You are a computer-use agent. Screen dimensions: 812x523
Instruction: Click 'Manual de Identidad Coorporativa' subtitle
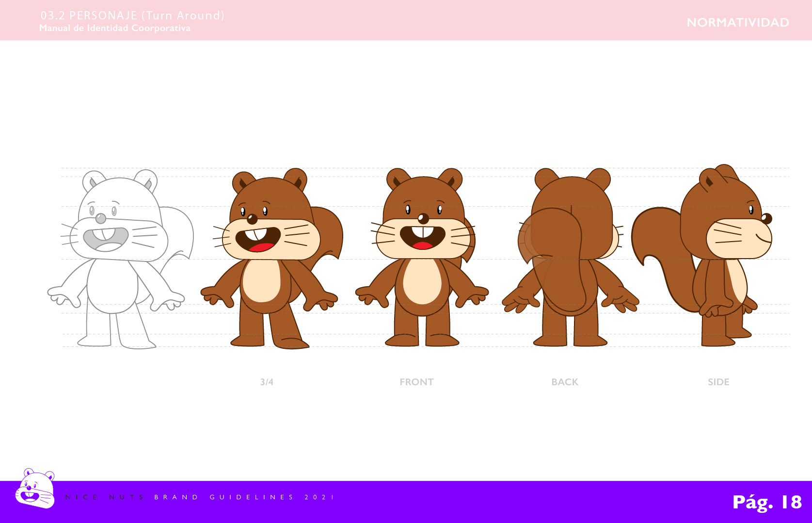115,28
